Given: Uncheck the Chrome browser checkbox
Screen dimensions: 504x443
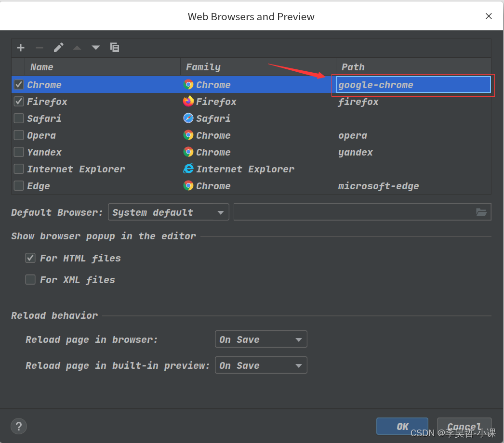Looking at the screenshot, I should tap(19, 84).
